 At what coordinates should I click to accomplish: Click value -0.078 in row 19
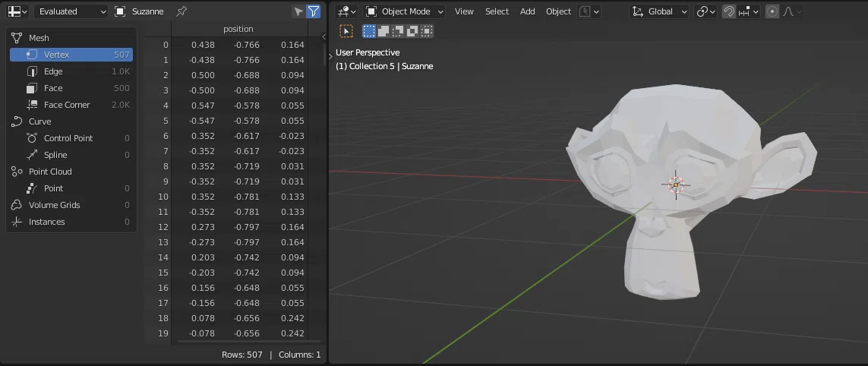point(201,333)
